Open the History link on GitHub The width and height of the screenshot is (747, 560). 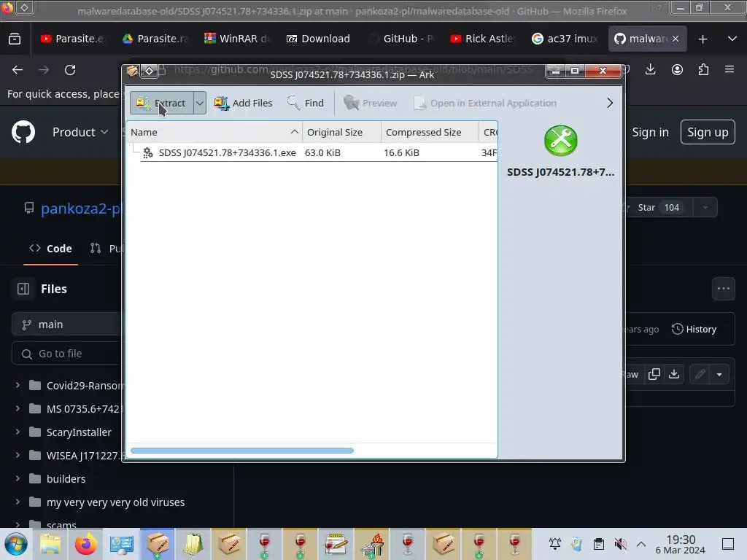tap(694, 329)
